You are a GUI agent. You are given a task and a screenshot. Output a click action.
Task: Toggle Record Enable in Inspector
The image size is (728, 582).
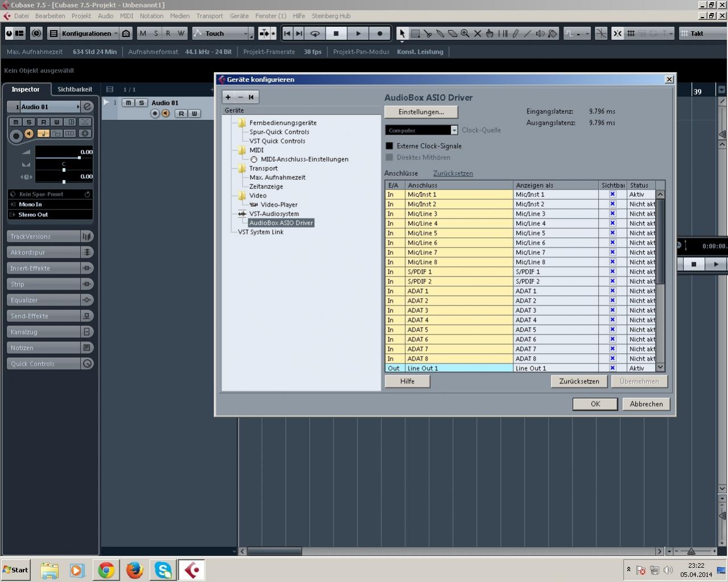coord(16,135)
